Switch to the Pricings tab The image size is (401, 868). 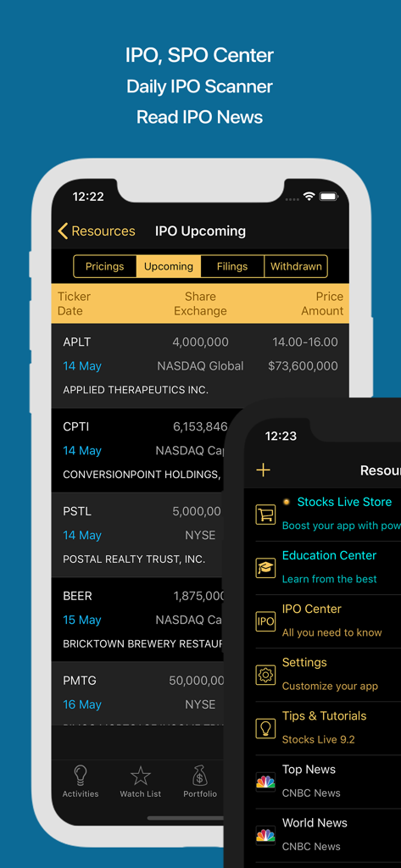(x=104, y=266)
